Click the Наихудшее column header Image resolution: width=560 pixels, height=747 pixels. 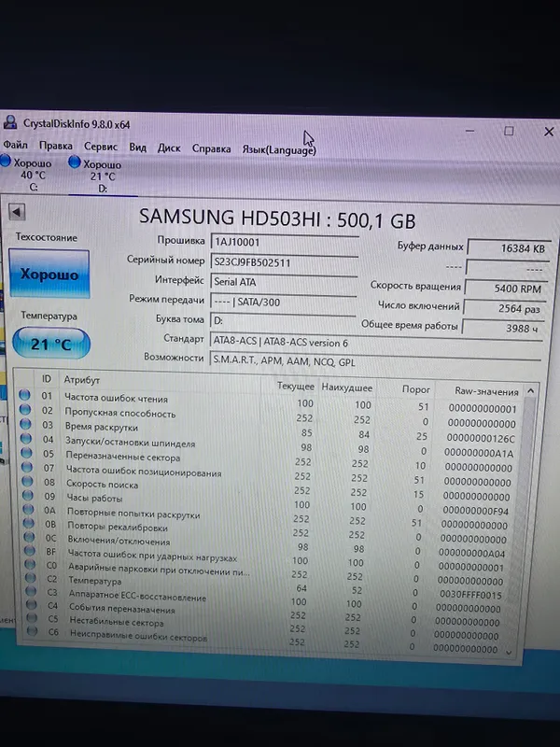click(x=347, y=388)
